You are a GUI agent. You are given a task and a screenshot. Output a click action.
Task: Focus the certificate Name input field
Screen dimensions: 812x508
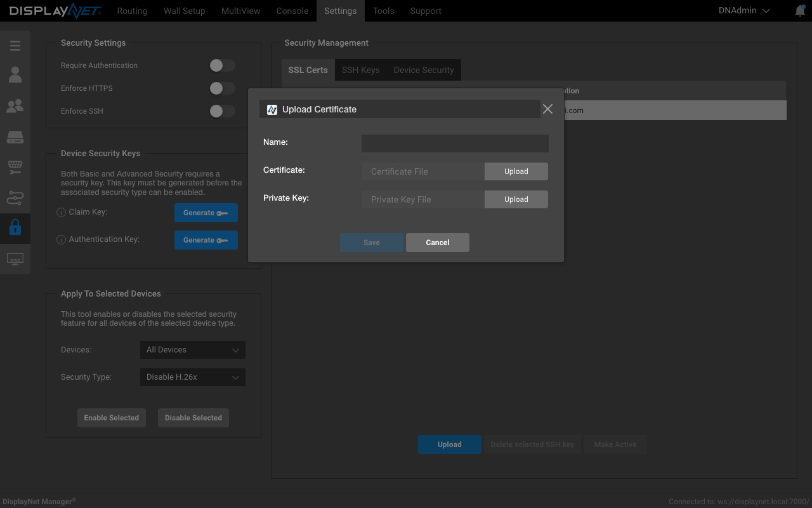(x=455, y=144)
